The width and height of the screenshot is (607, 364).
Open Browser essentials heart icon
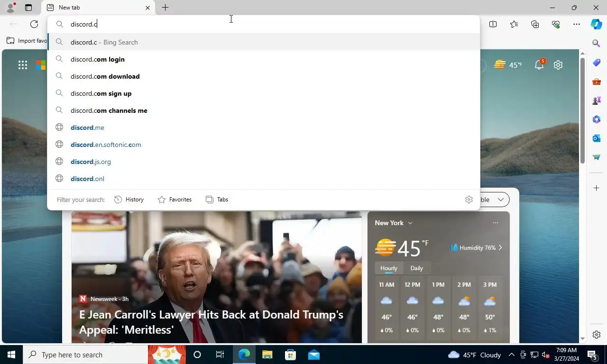coord(556,24)
